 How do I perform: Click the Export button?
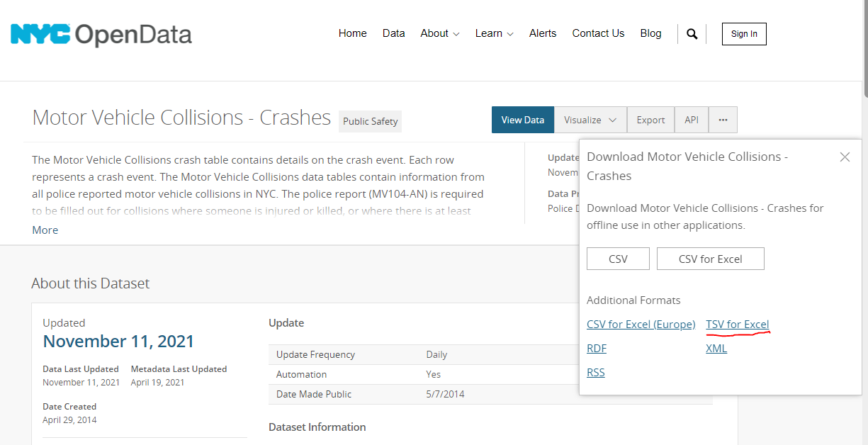point(650,120)
